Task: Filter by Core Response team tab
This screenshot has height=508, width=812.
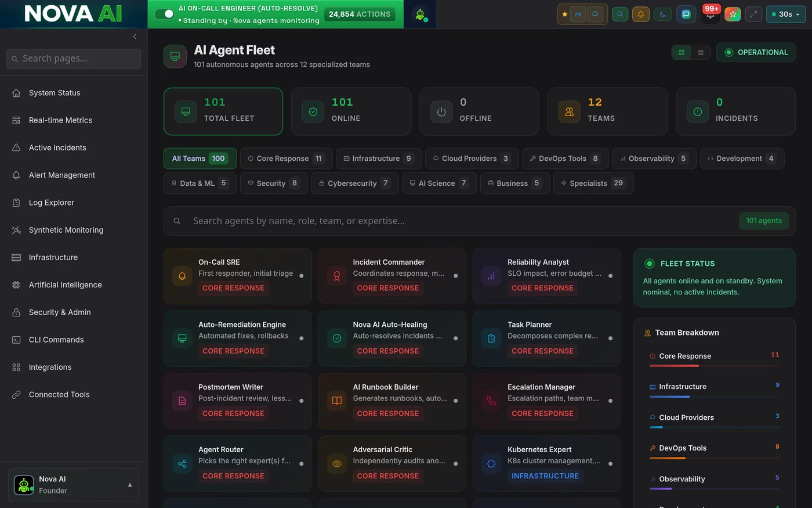Action: coord(287,158)
